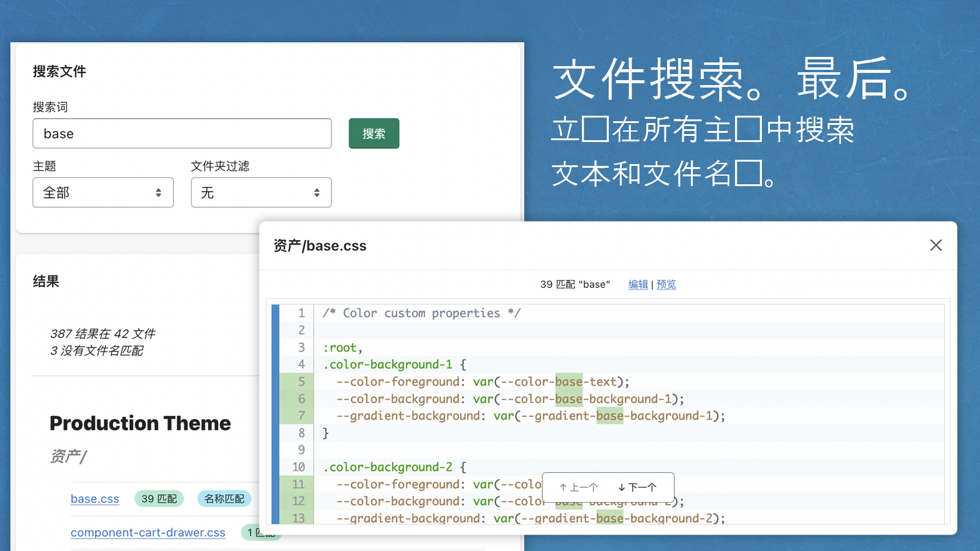Close the 资产/base.css preview dialog
Image resolution: width=980 pixels, height=551 pixels.
coord(936,246)
